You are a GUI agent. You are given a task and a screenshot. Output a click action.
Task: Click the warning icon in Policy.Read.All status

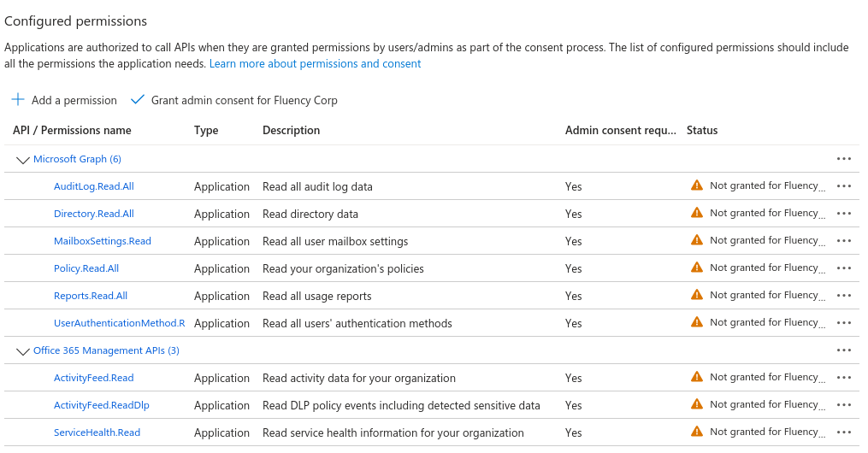coord(697,268)
